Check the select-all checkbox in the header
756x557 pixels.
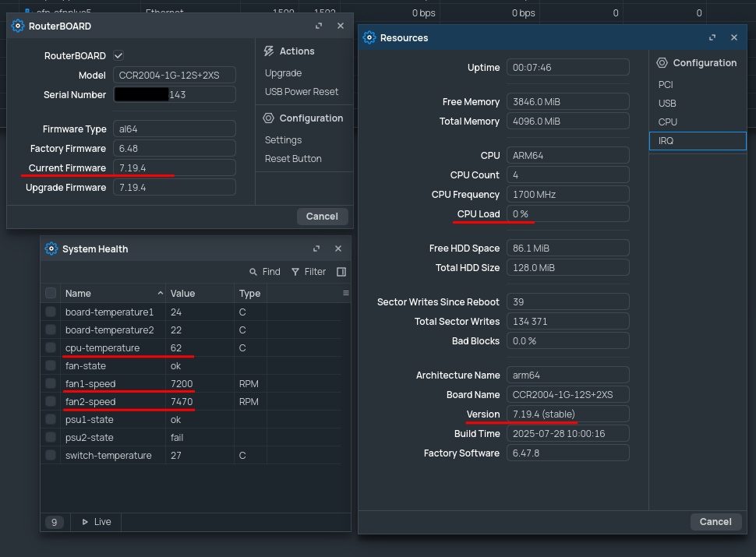tap(50, 293)
